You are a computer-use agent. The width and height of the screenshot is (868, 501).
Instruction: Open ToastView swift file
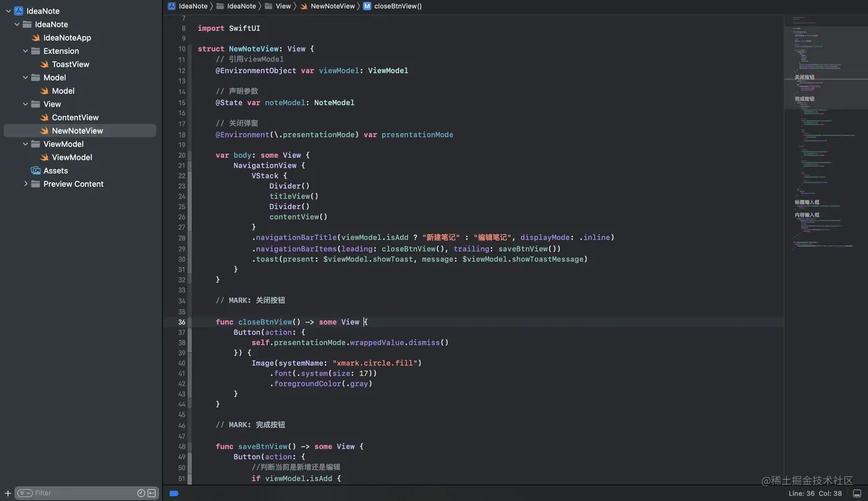coord(71,64)
